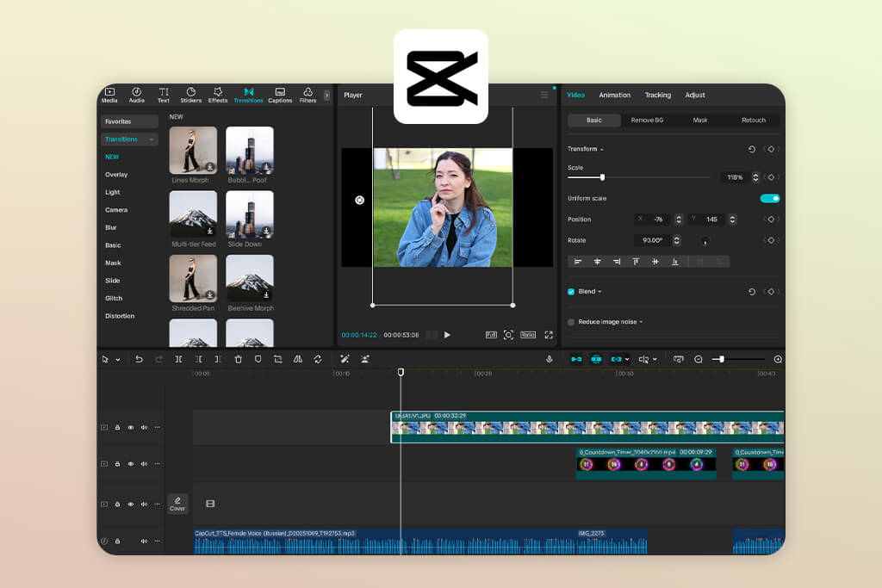
Task: Adjust the timeline zoom slider
Action: tap(722, 359)
